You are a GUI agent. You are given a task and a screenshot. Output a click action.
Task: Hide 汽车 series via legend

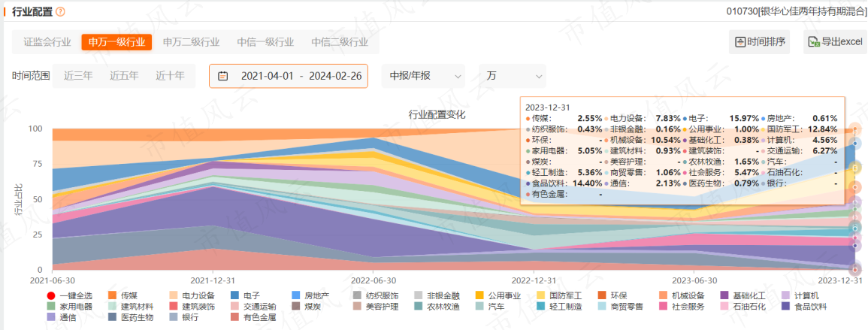[x=489, y=306]
